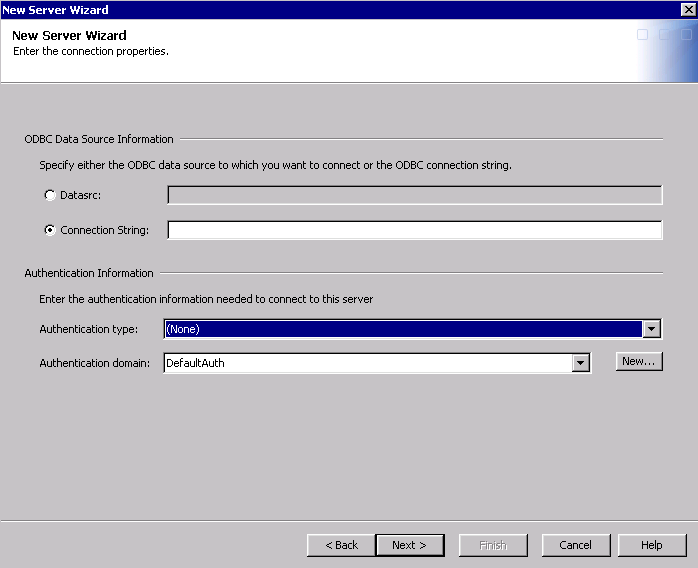
Task: Open the Authentication type dropdown arrow
Action: point(652,329)
